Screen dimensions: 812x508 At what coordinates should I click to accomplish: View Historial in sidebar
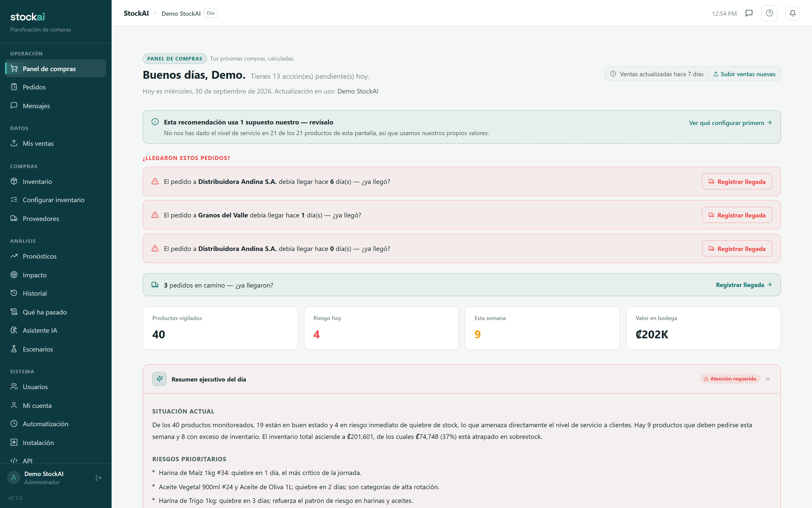[x=56, y=293]
